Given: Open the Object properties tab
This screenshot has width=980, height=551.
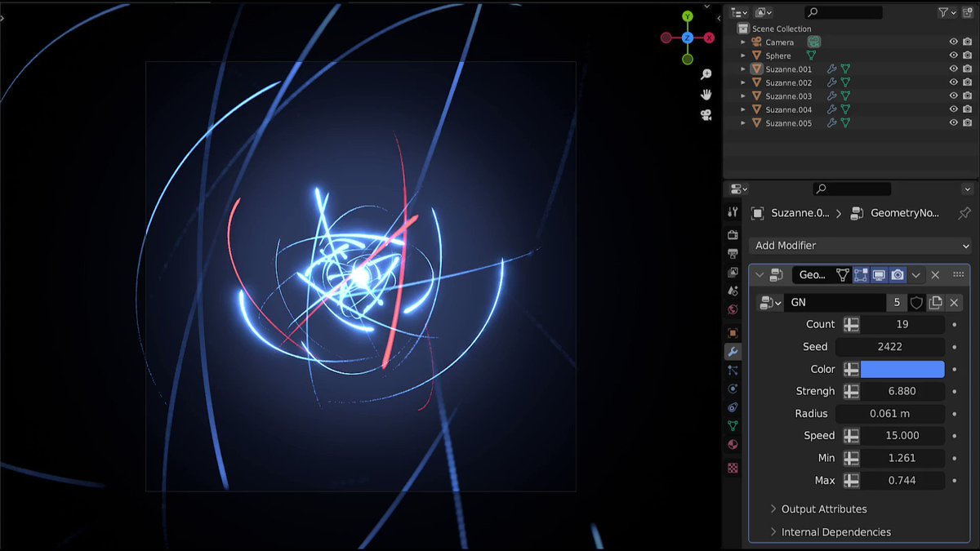Looking at the screenshot, I should (733, 333).
